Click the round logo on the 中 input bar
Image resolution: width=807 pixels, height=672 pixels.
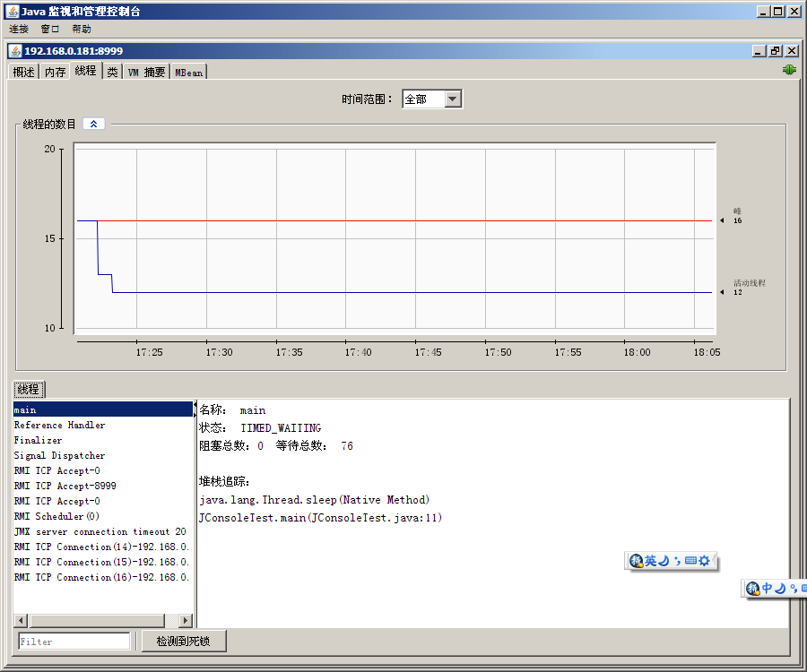tap(753, 589)
